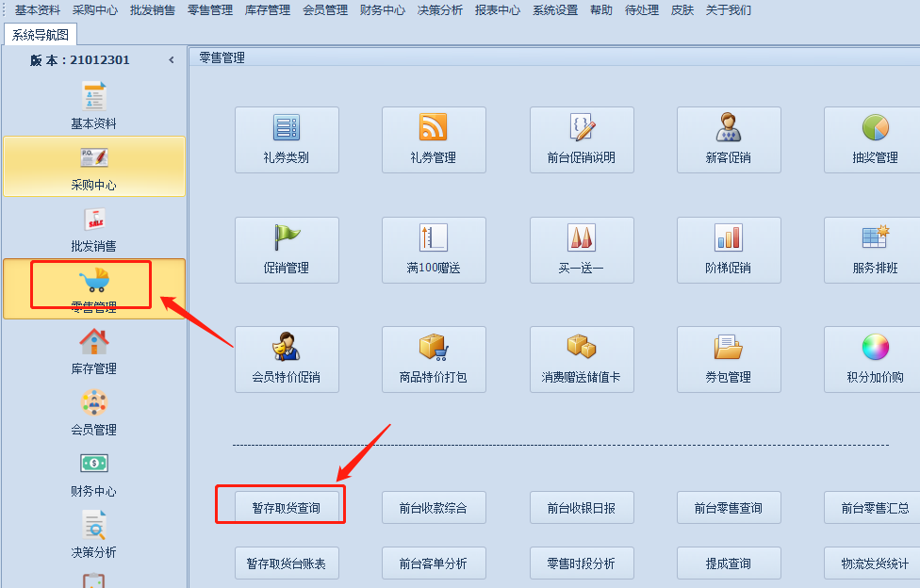
Task: Open the 抽奖管理 tile
Action: tap(874, 139)
